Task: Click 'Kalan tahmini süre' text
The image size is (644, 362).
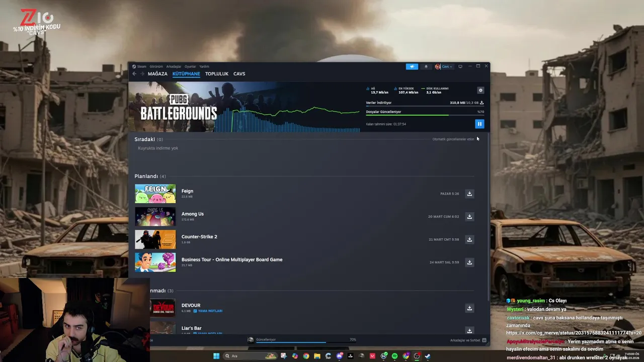Action: (x=386, y=124)
